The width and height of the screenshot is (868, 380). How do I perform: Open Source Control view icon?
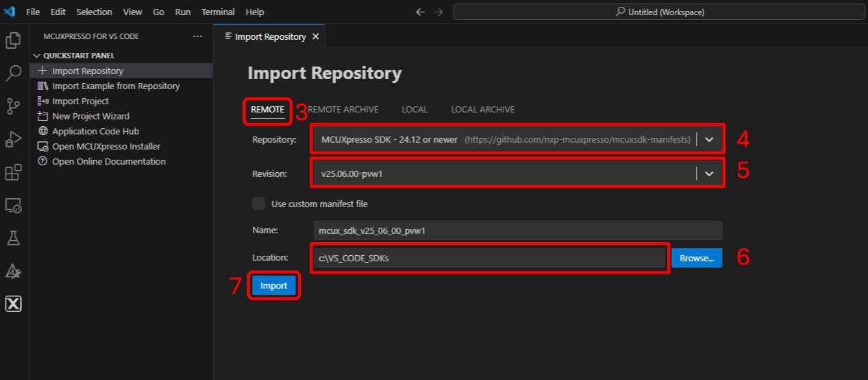[13, 106]
